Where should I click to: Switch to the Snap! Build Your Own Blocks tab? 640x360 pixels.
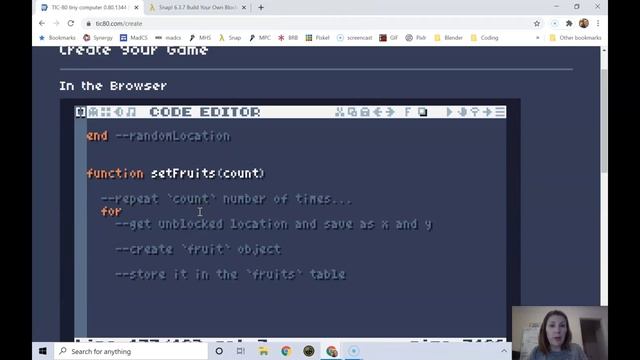click(197, 7)
